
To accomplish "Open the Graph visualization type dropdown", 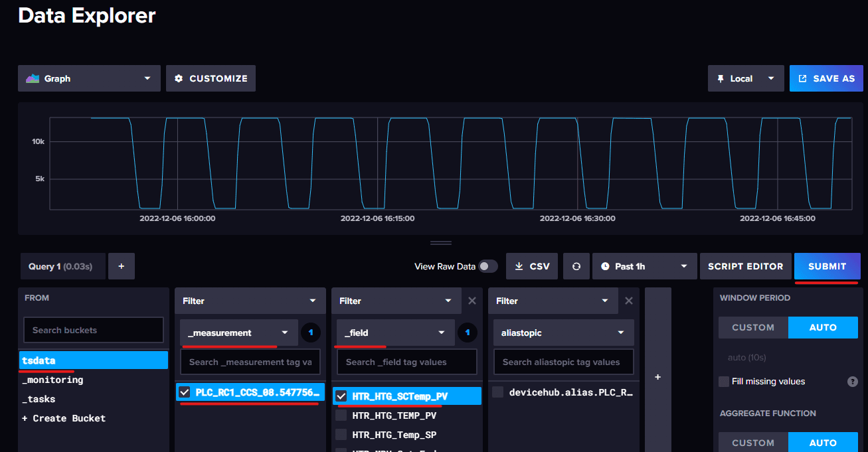I will 89,78.
